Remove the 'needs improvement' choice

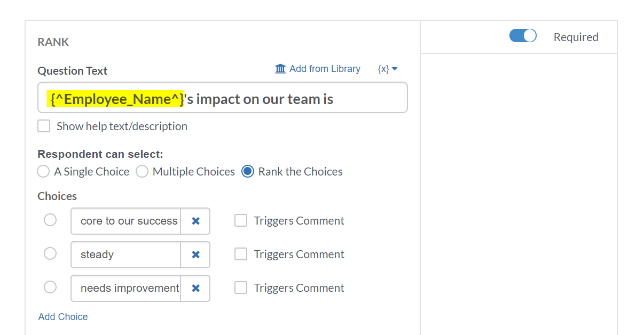tap(195, 288)
